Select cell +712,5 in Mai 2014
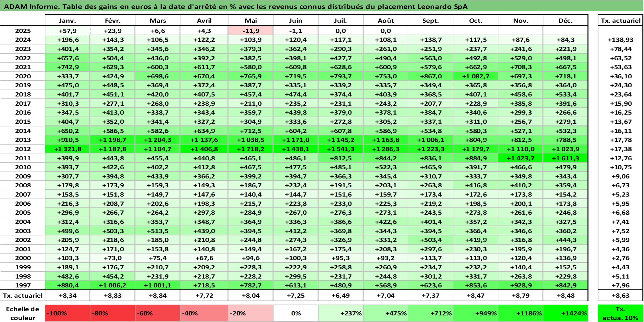 (250, 131)
